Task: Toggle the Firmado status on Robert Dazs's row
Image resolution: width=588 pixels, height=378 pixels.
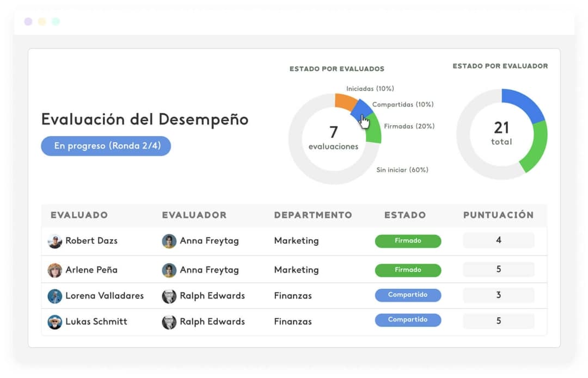Action: [408, 240]
